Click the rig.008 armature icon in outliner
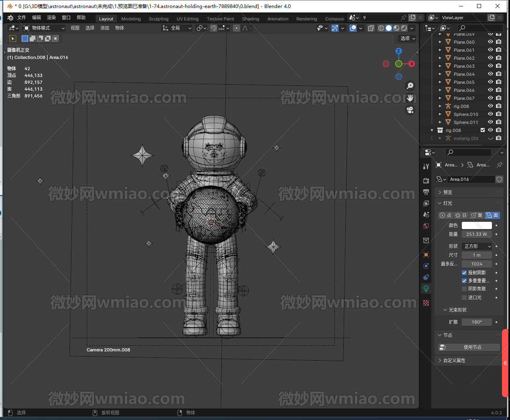This screenshot has width=510, height=420. point(448,106)
